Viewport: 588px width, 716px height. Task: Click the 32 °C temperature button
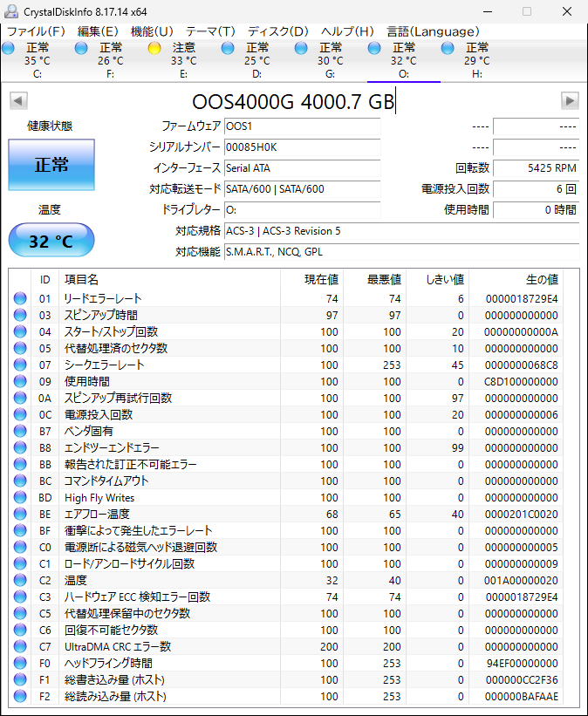click(51, 240)
